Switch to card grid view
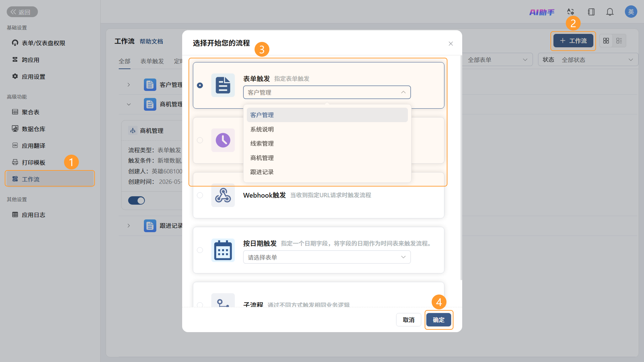The height and width of the screenshot is (362, 644). pos(606,41)
